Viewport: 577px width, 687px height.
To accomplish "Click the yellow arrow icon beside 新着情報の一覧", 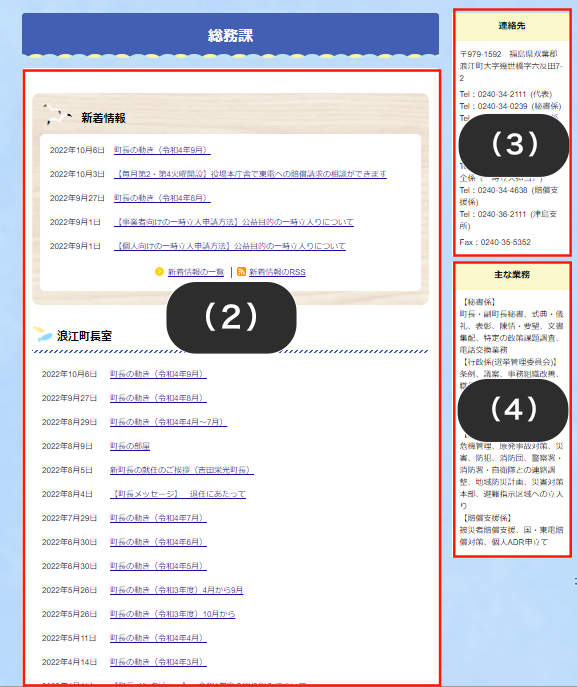I will [x=159, y=272].
